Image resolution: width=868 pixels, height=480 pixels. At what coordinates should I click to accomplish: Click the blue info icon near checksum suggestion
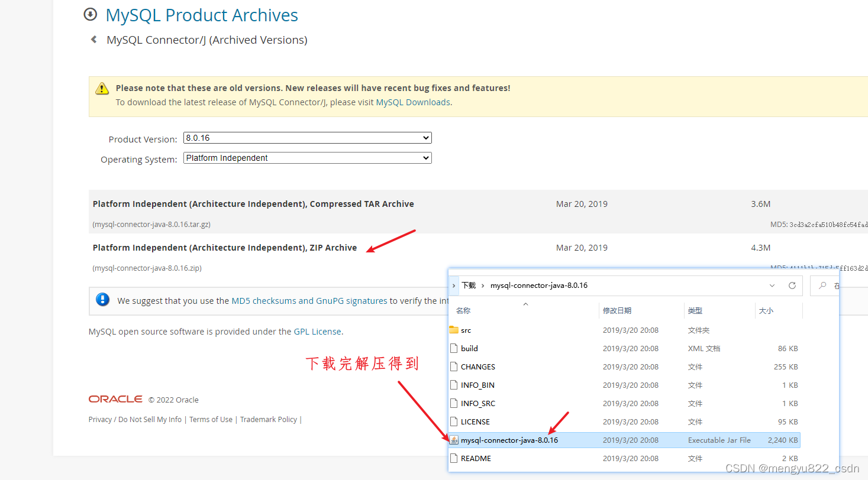pyautogui.click(x=102, y=300)
